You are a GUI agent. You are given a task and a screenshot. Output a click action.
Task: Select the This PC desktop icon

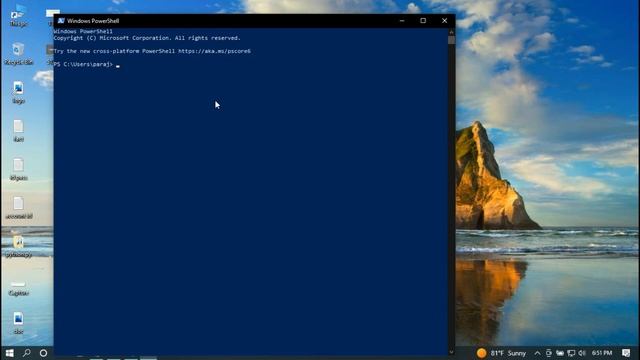click(18, 16)
